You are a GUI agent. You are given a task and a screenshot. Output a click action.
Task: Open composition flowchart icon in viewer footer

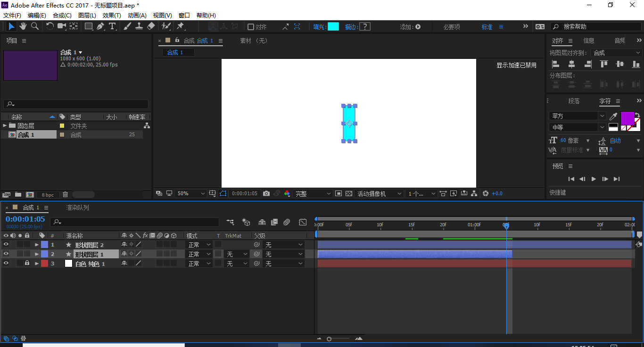(x=474, y=193)
